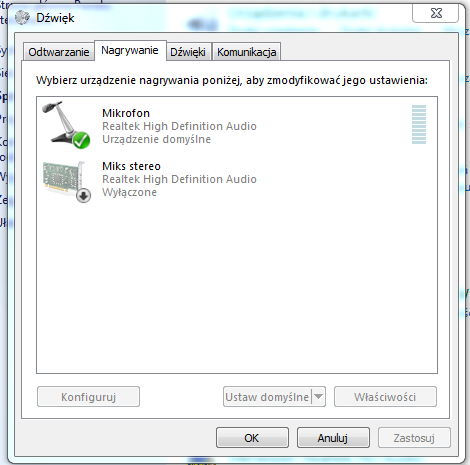Click the Miks stereo sound card icon

67,181
